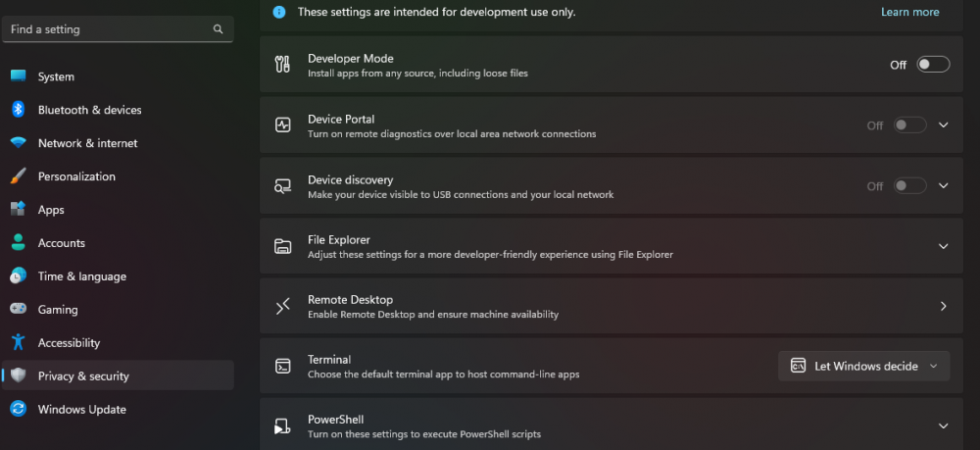Expand the Device discovery section chevron
980x450 pixels.
click(943, 185)
